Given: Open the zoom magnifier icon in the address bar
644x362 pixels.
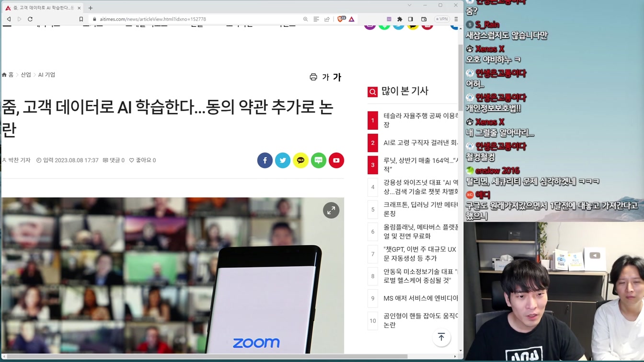Looking at the screenshot, I should point(305,19).
